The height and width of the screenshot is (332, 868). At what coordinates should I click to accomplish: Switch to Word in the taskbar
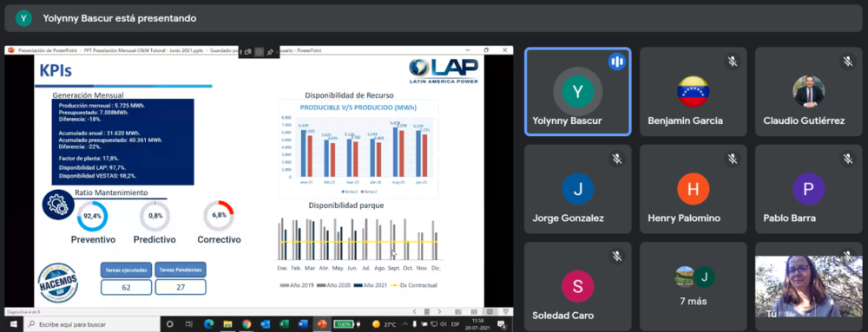click(303, 323)
